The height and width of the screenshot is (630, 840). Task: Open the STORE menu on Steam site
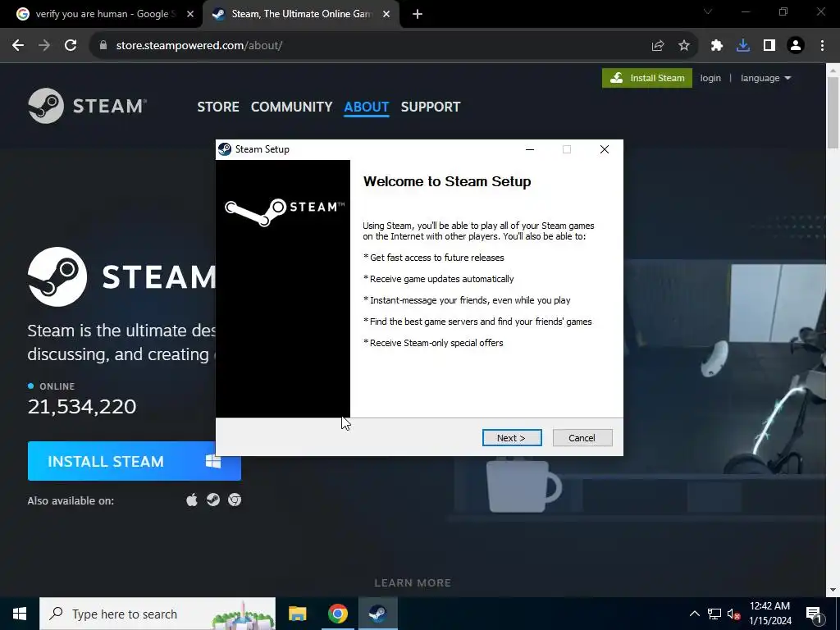tap(218, 107)
